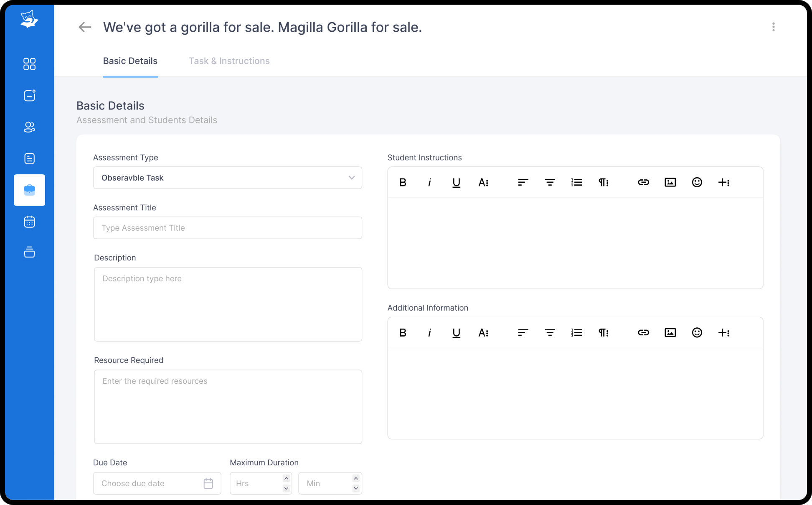Click the fox logo in the sidebar
Image resolution: width=812 pixels, height=505 pixels.
[x=29, y=19]
